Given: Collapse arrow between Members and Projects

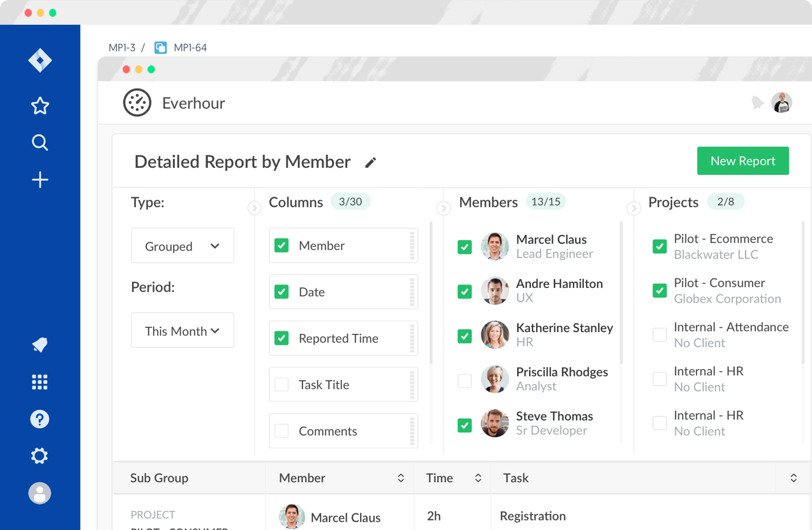Looking at the screenshot, I should pyautogui.click(x=634, y=208).
